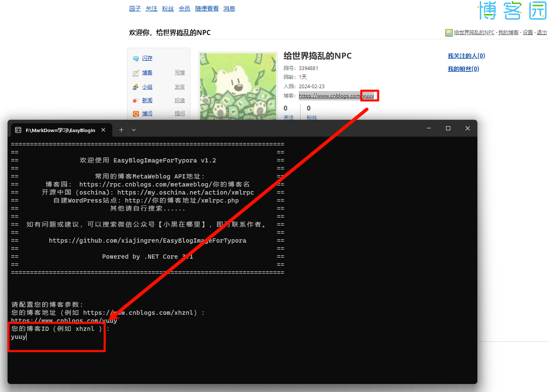Minimize the terminal window

429,128
